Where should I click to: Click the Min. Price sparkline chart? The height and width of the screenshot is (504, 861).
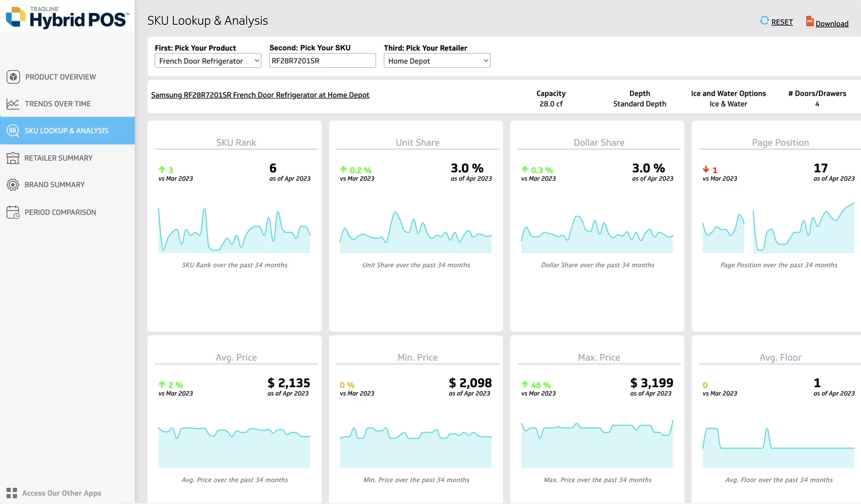[x=416, y=448]
